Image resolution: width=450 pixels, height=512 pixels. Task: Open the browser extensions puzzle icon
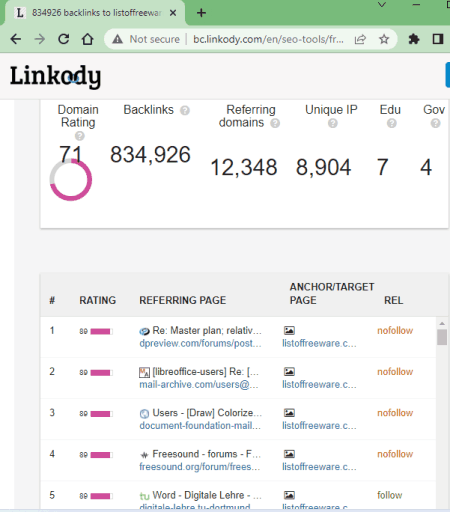[x=414, y=39]
